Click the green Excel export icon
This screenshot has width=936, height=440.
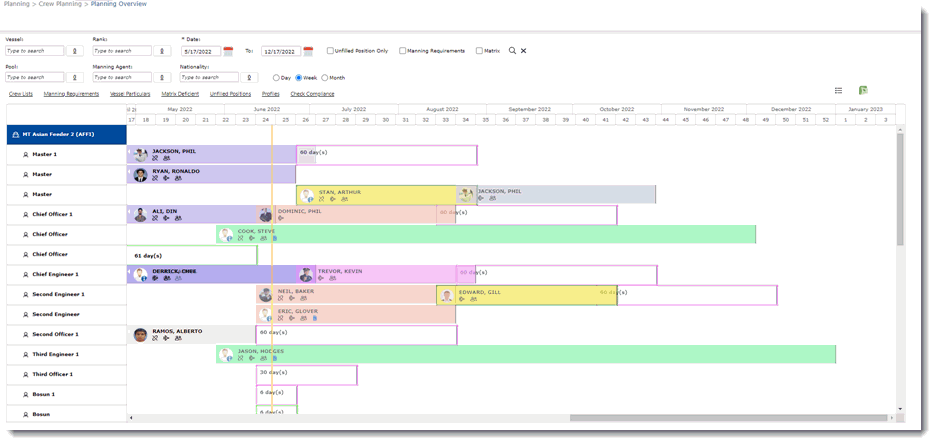(x=863, y=91)
